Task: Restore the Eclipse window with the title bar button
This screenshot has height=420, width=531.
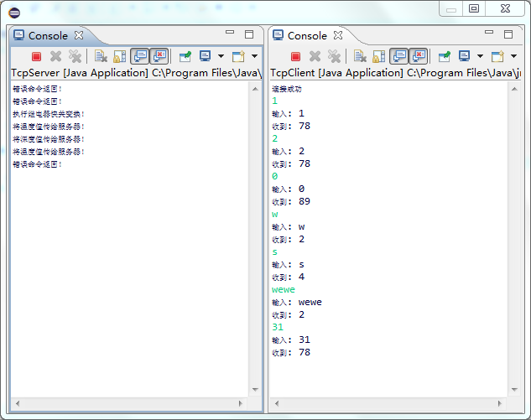Action: pos(474,8)
